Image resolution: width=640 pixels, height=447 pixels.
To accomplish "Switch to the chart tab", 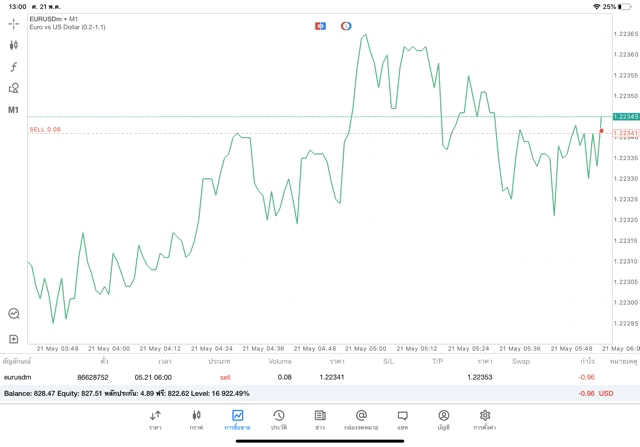I will click(196, 420).
